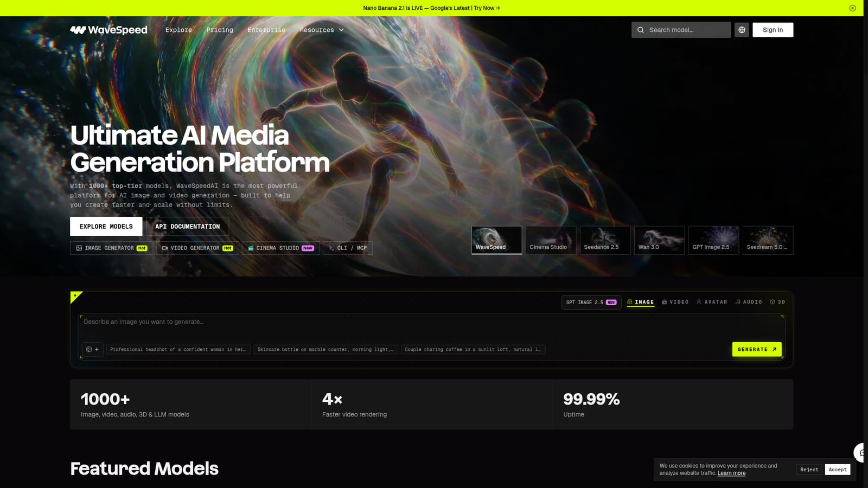Dismiss the Nano Banana announcement banner

click(x=852, y=8)
